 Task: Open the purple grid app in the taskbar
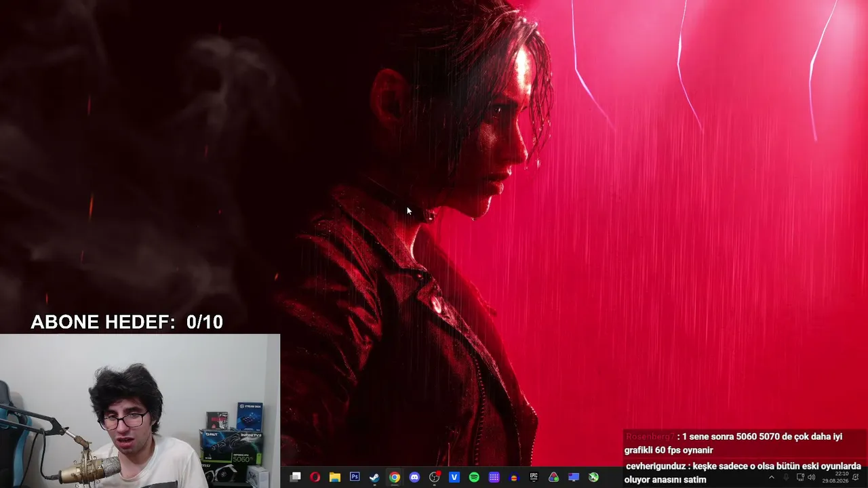(494, 477)
